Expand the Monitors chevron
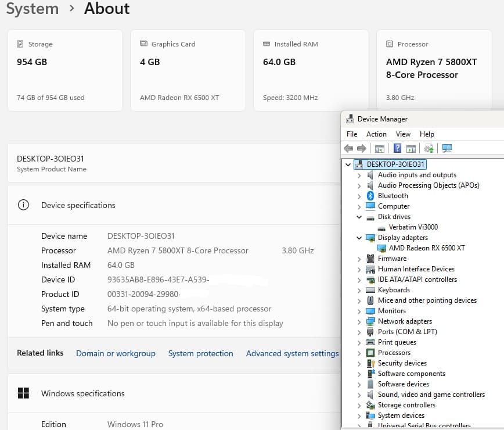The height and width of the screenshot is (430, 504). point(359,311)
